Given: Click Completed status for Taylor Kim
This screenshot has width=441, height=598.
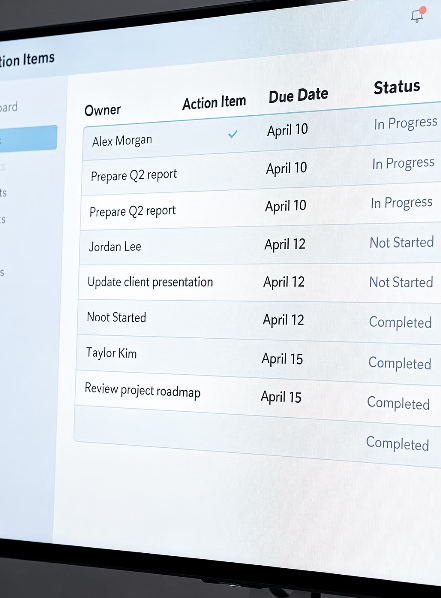Looking at the screenshot, I should coord(400,363).
